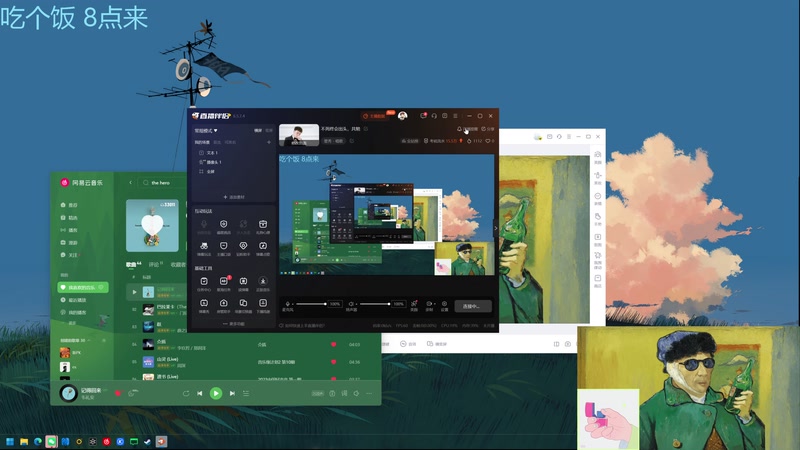Mute the speaker icon in 直播伴侣
The width and height of the screenshot is (800, 450).
351,304
